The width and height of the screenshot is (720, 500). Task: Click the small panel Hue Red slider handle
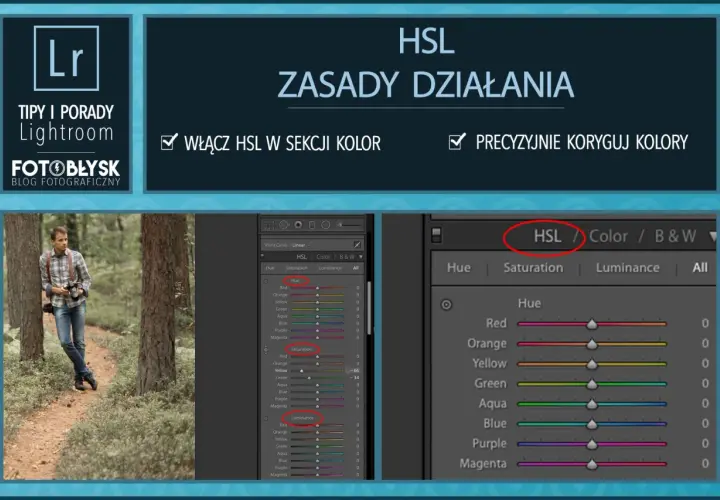tap(318, 288)
